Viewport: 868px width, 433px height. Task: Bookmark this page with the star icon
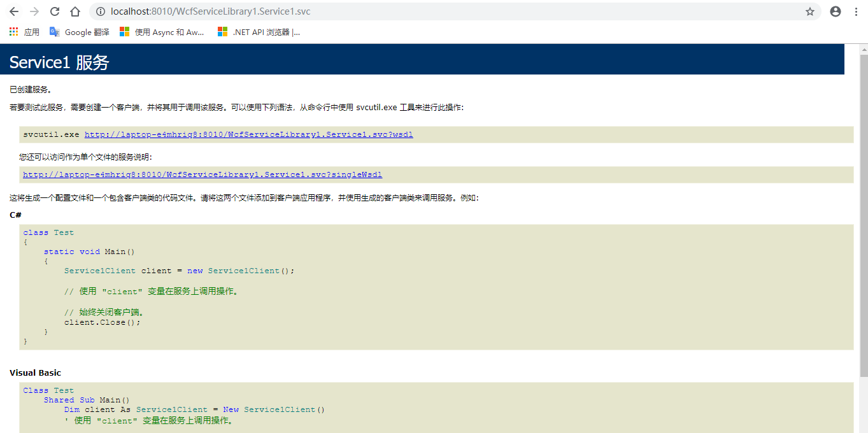809,11
